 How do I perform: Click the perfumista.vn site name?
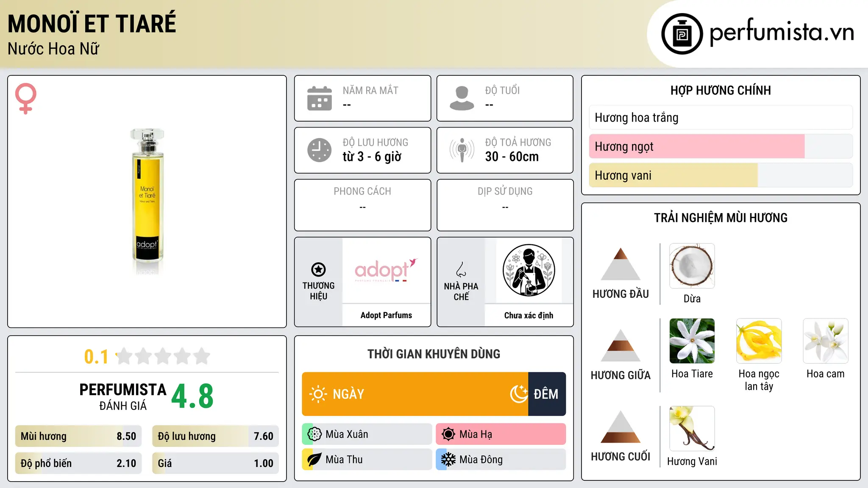(782, 32)
